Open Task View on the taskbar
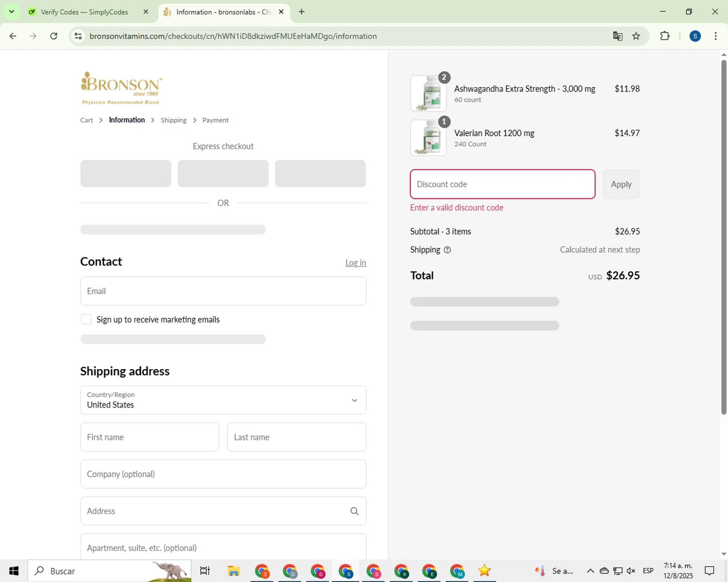 point(205,571)
